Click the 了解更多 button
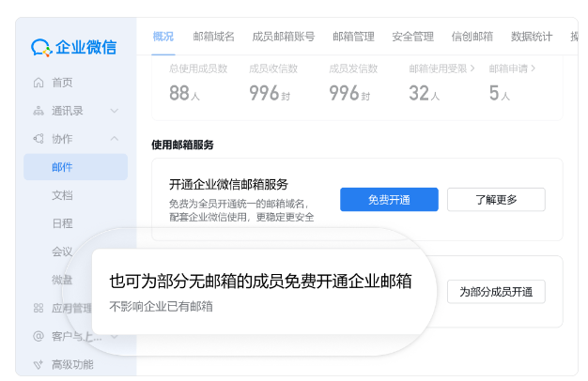588x381 pixels. click(495, 199)
